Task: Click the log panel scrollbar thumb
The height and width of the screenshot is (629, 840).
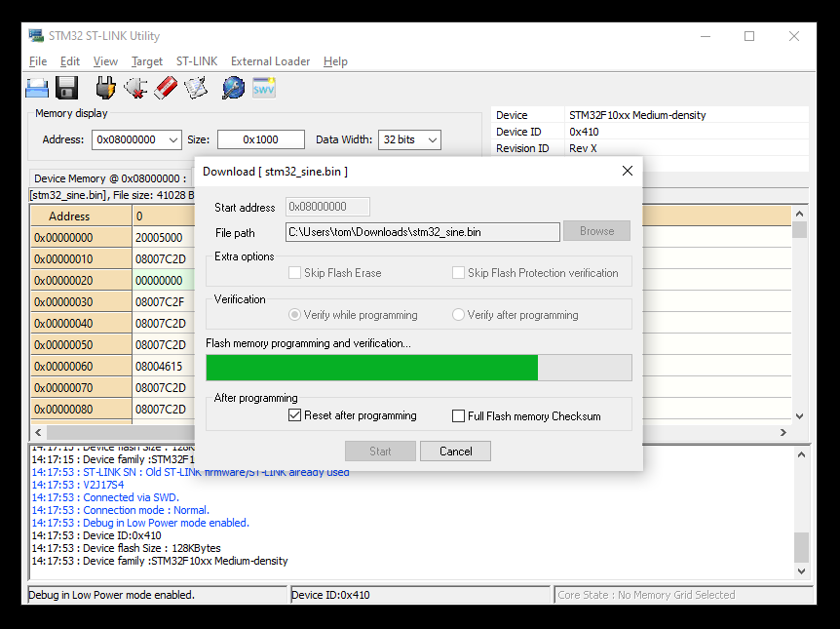Action: 801,547
